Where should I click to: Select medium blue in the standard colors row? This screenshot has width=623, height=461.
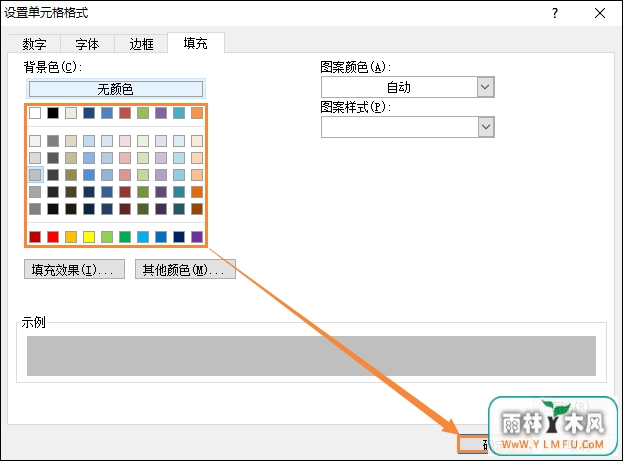click(161, 237)
